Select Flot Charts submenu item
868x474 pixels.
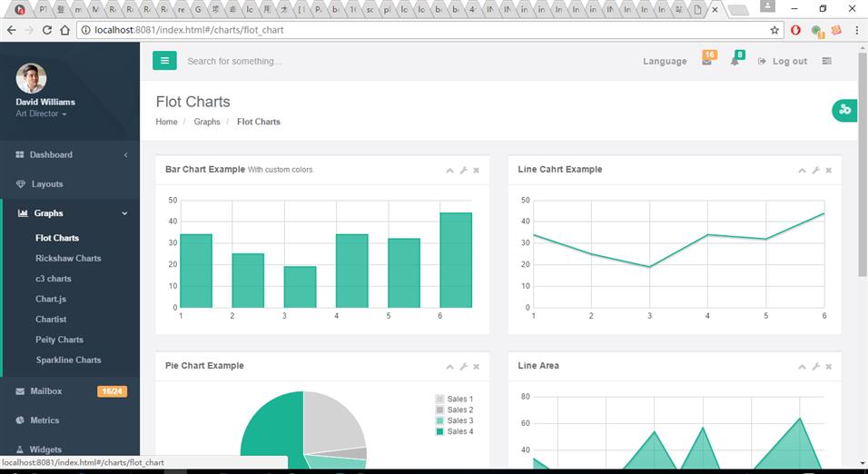(57, 238)
